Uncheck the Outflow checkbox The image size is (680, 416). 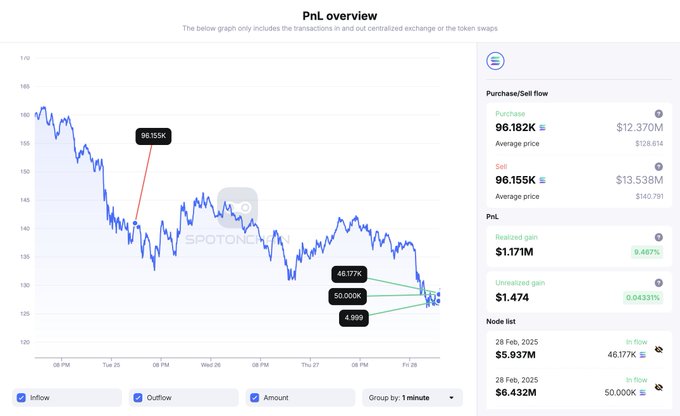coord(138,398)
